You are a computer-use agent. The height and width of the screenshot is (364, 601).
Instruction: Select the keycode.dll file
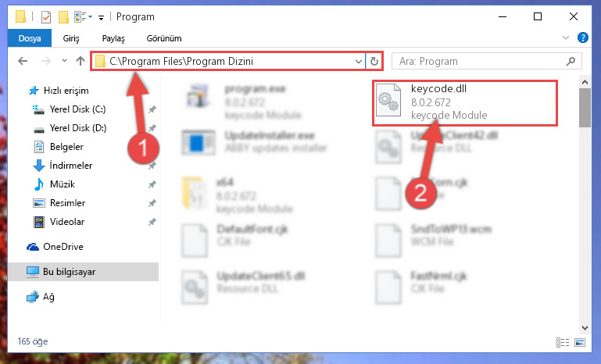[x=464, y=102]
